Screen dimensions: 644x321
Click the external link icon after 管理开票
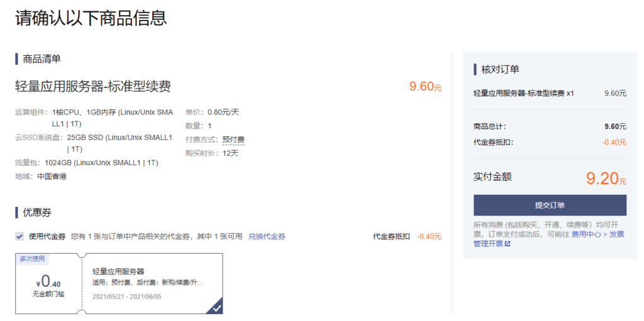point(508,244)
